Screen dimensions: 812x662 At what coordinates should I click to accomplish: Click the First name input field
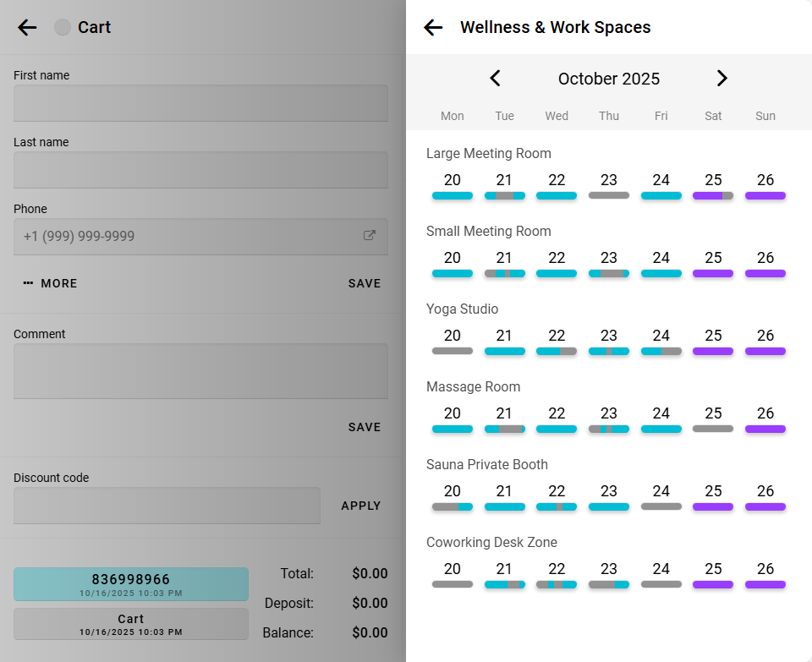coord(200,103)
